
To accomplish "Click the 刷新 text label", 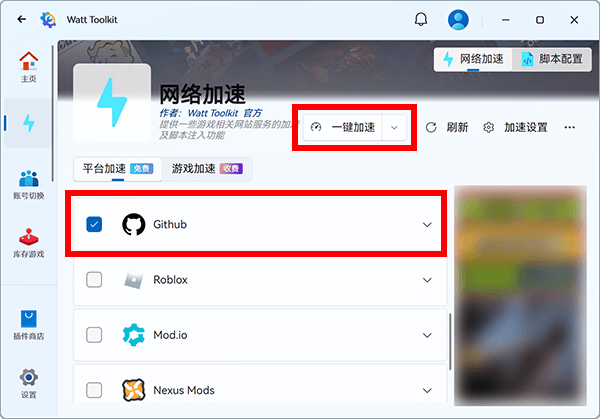I will tap(457, 127).
